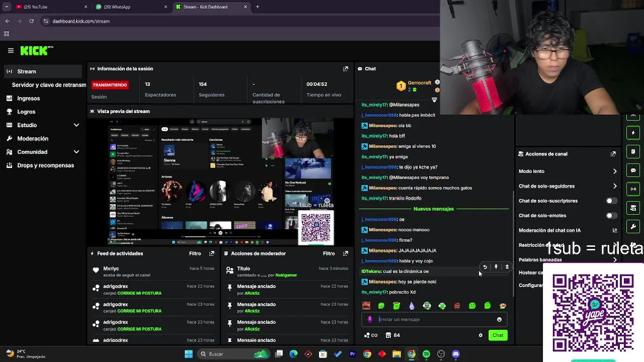The width and height of the screenshot is (644, 362).
Task: Reload the page in browser toolbar
Action: click(32, 21)
